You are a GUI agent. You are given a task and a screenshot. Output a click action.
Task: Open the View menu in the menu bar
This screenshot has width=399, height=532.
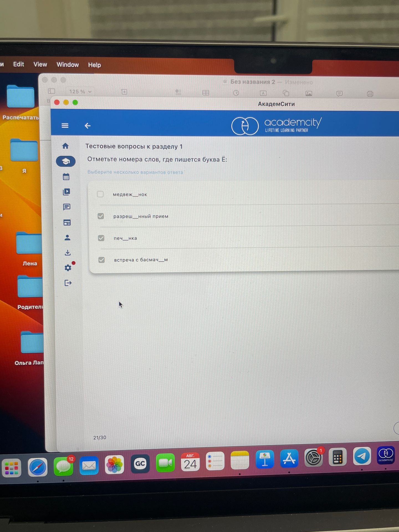(40, 65)
